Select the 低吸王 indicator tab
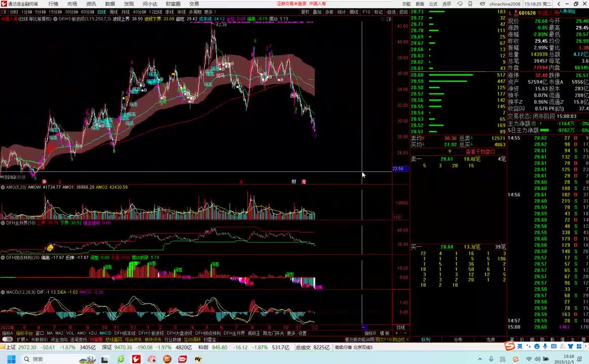Image resolution: width=589 pixels, height=364 pixels. click(x=254, y=333)
